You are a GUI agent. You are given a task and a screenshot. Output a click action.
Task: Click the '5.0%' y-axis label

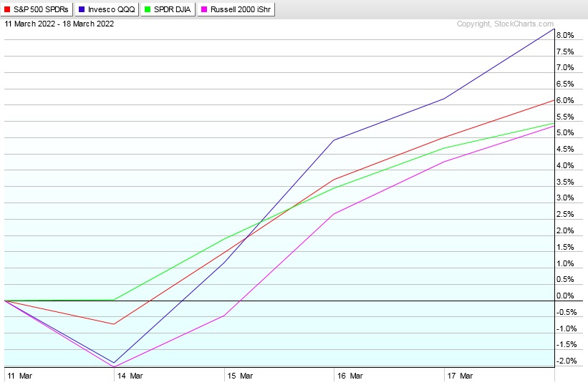[565, 132]
